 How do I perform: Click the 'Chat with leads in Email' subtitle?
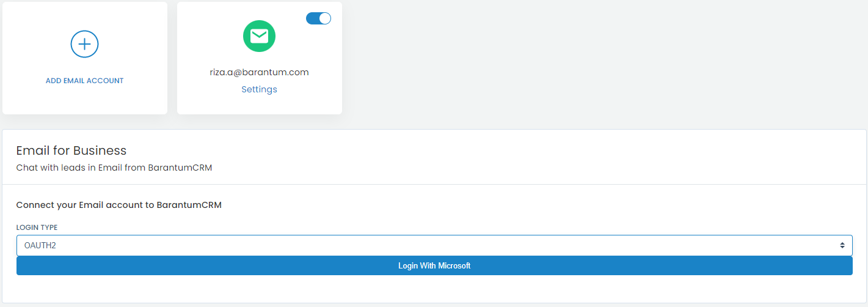tap(114, 168)
